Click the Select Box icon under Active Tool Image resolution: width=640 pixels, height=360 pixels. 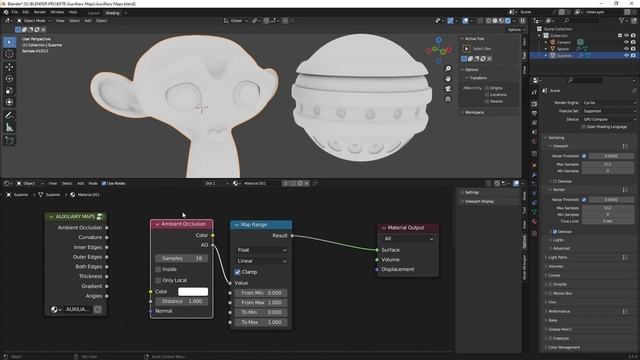[x=467, y=49]
